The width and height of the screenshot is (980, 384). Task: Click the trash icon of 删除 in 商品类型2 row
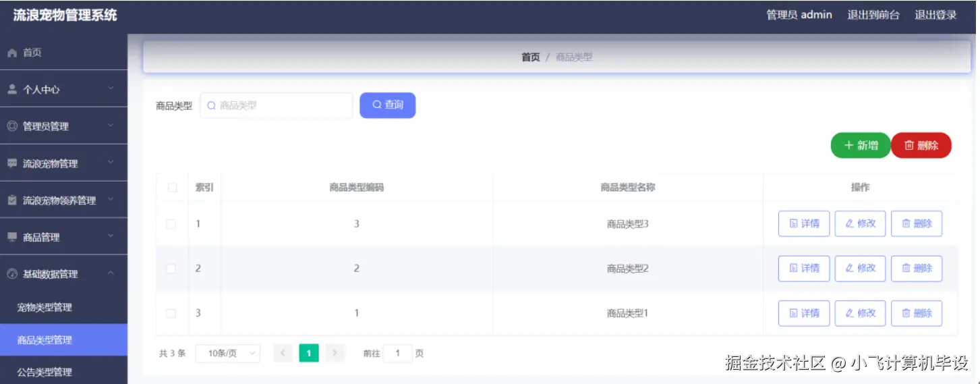pos(906,268)
